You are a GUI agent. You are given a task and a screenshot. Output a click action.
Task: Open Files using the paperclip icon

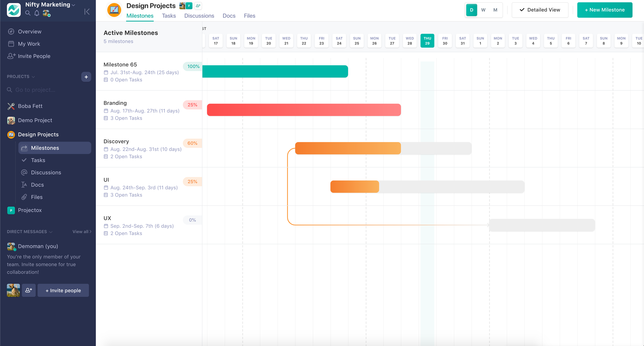[24, 197]
